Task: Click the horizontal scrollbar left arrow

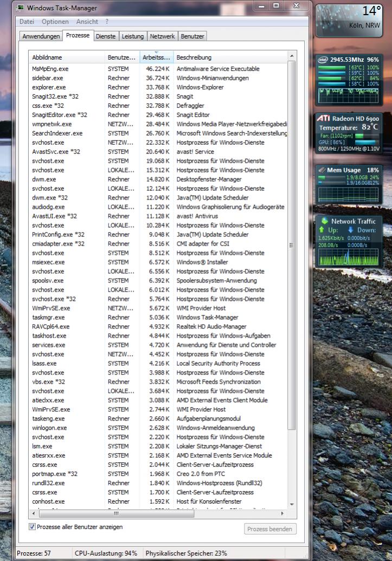Action: pyautogui.click(x=34, y=513)
